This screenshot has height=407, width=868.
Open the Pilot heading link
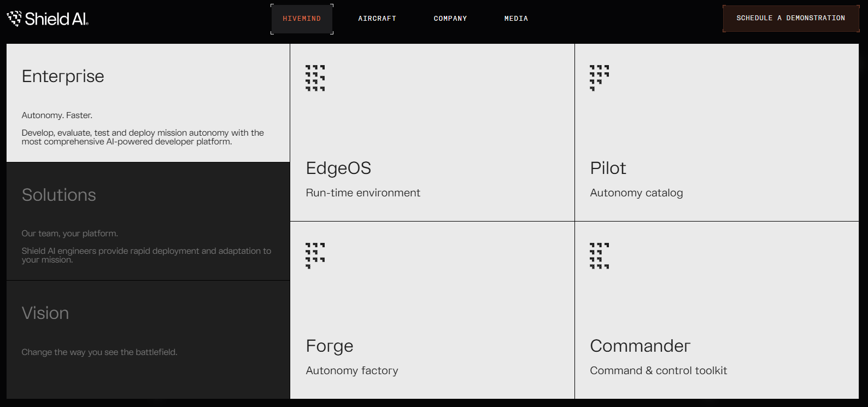(608, 168)
